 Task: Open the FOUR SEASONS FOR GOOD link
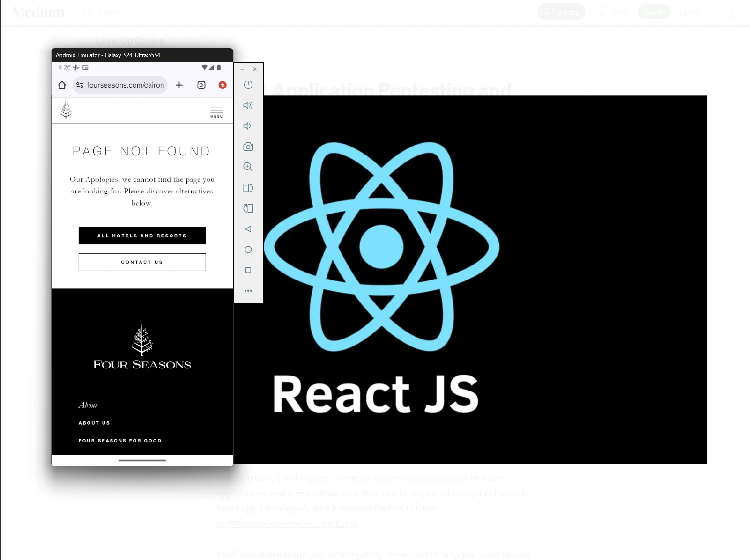click(x=119, y=440)
